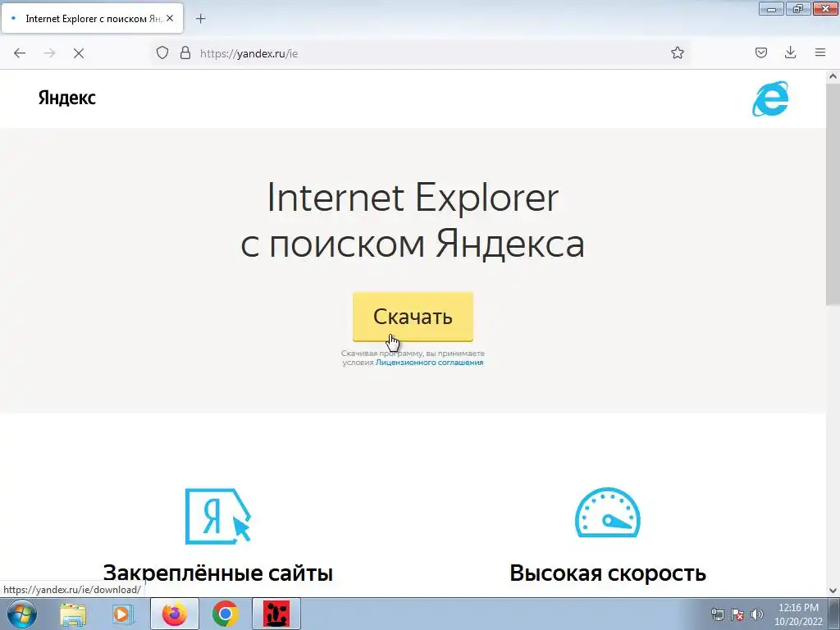Click the Высокая скорость heading
This screenshot has width=840, height=630.
(x=608, y=573)
